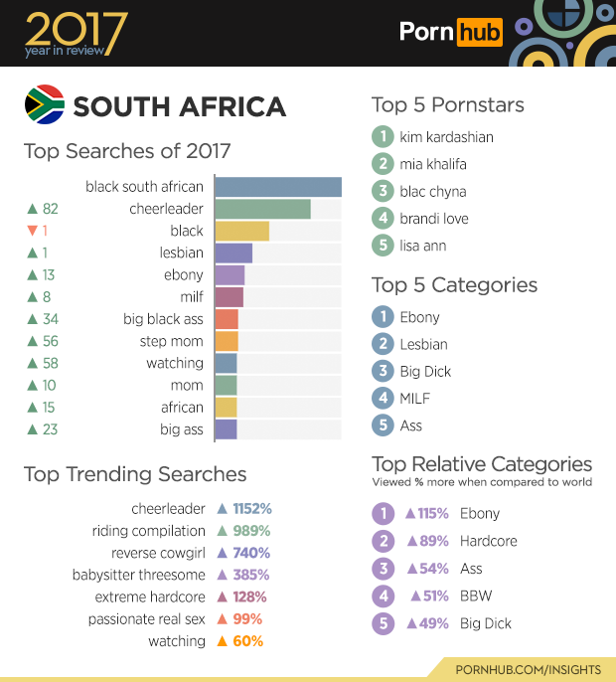This screenshot has height=682, width=616.
Task: Click the mia khalifa list entry
Action: (432, 164)
